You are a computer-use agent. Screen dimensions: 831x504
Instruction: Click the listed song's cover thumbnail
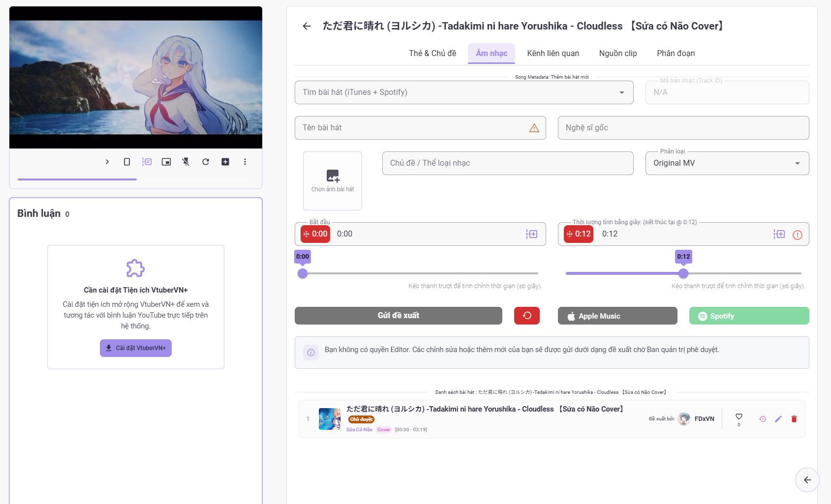pos(330,419)
